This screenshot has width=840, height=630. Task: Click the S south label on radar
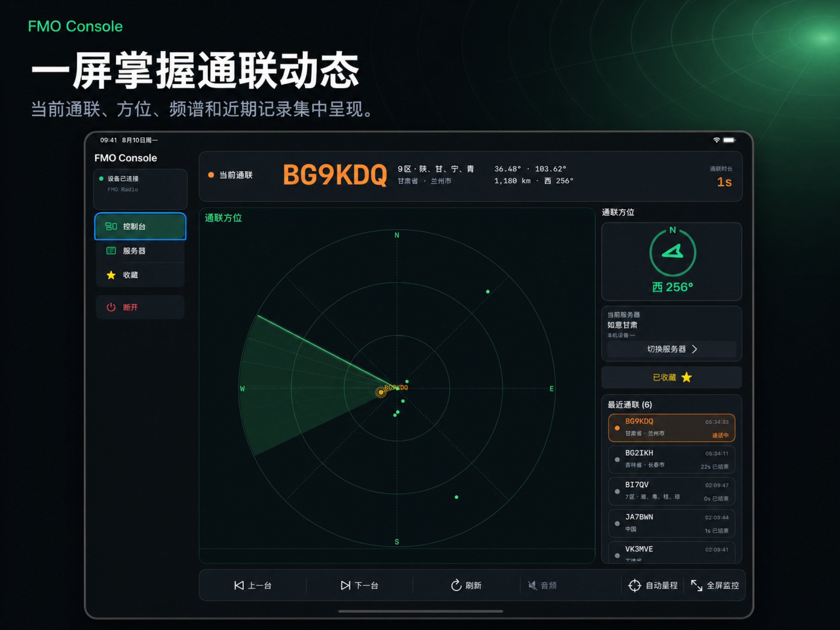397,541
